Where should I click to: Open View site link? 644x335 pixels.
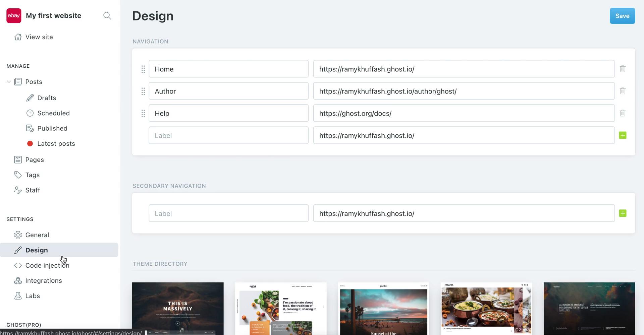(x=39, y=37)
